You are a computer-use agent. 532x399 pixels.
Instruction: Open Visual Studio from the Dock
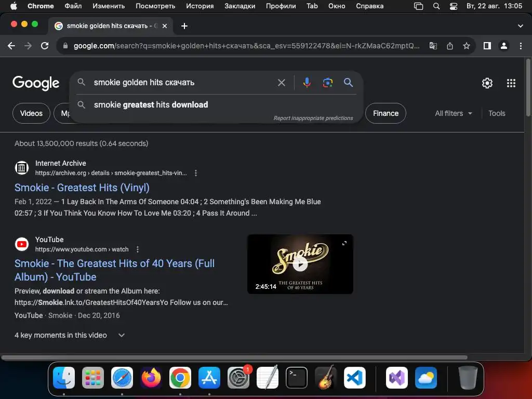coord(396,378)
